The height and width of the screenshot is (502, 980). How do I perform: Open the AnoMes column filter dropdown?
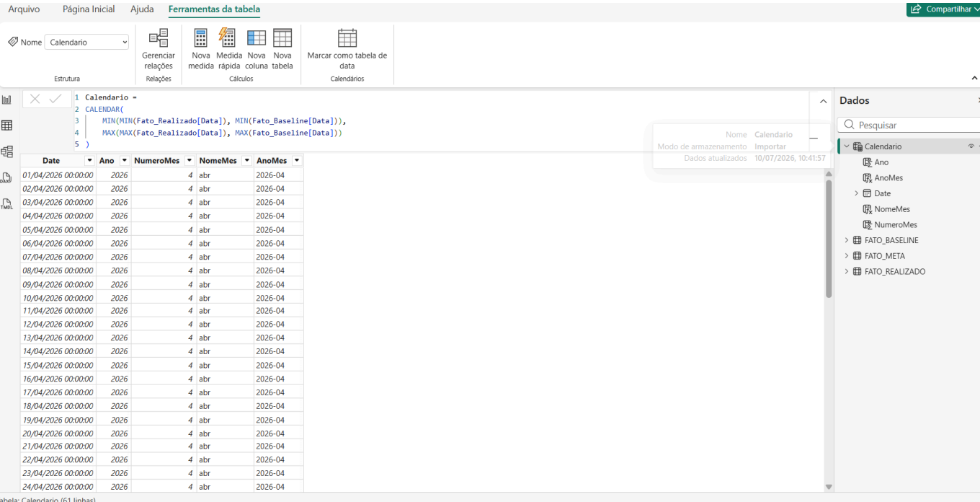[296, 160]
